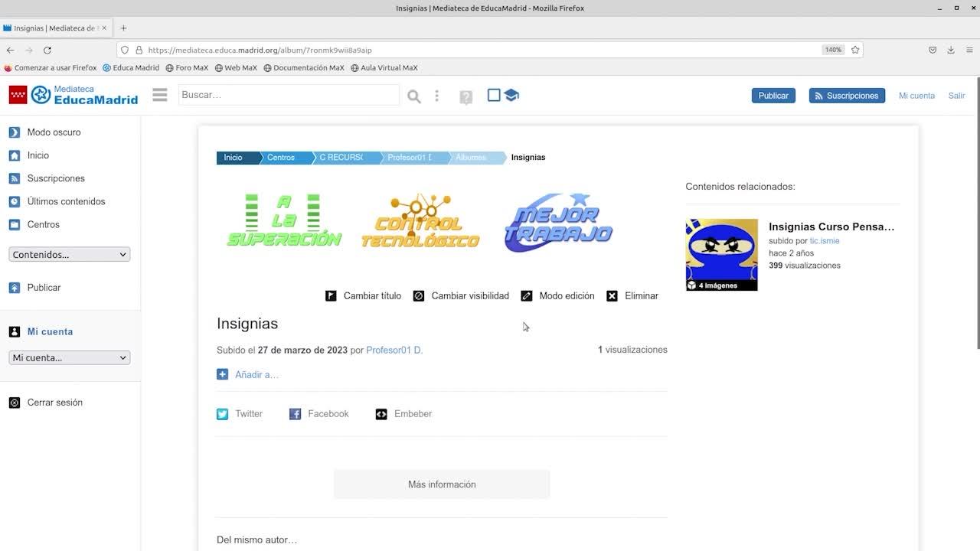Viewport: 980px width, 551px height.
Task: Click the Salir link
Action: tap(956, 96)
